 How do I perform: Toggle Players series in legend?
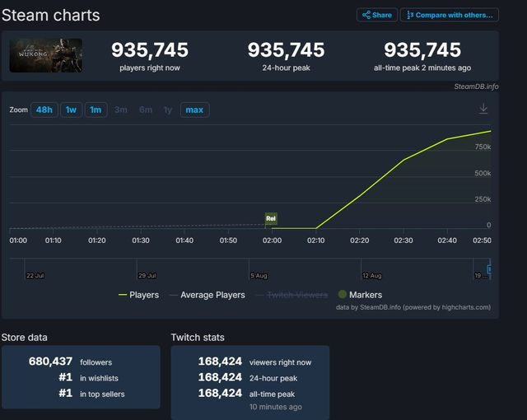(x=138, y=295)
